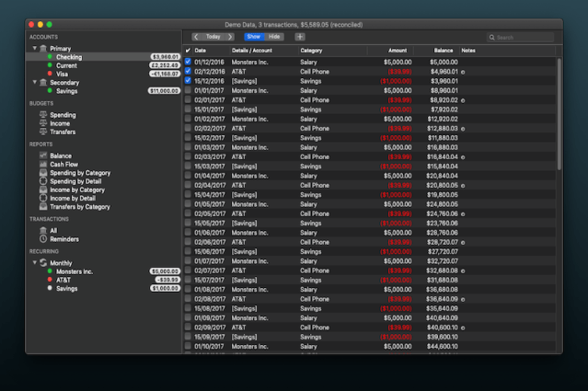Sort by Details / Account column header
Viewport: 588px width, 391px height.
263,51
